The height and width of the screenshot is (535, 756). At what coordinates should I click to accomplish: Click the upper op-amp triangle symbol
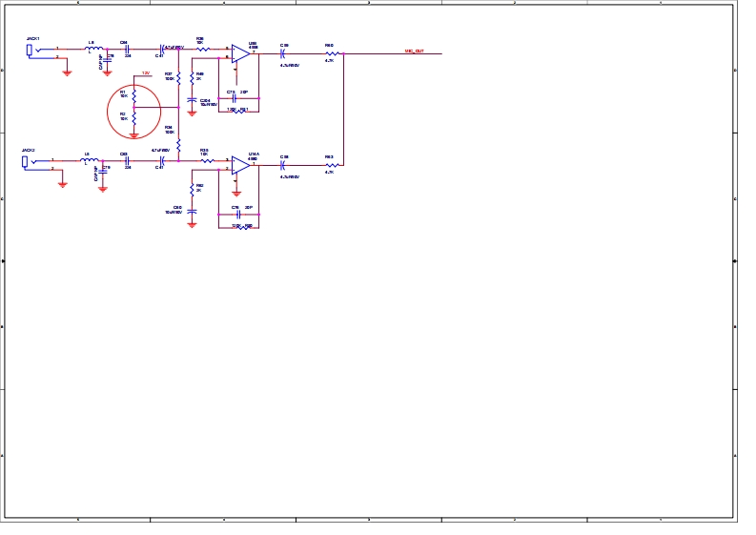click(x=240, y=53)
